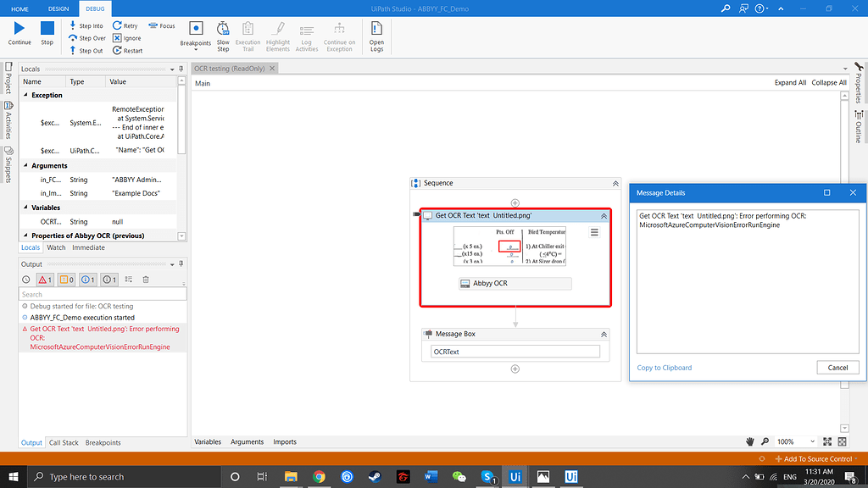Toggle the errors filter in Output
This screenshot has height=488, width=868.
pos(44,279)
